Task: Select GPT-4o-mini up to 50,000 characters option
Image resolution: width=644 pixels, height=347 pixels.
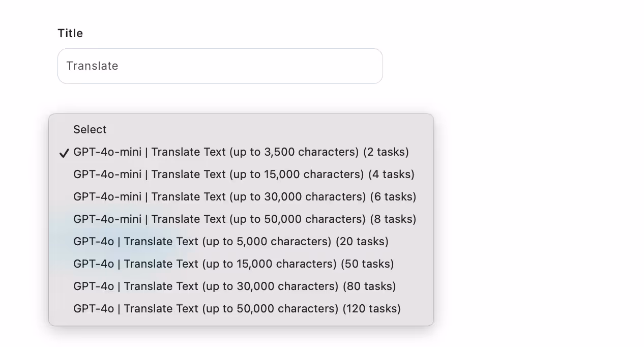Action: (241, 219)
